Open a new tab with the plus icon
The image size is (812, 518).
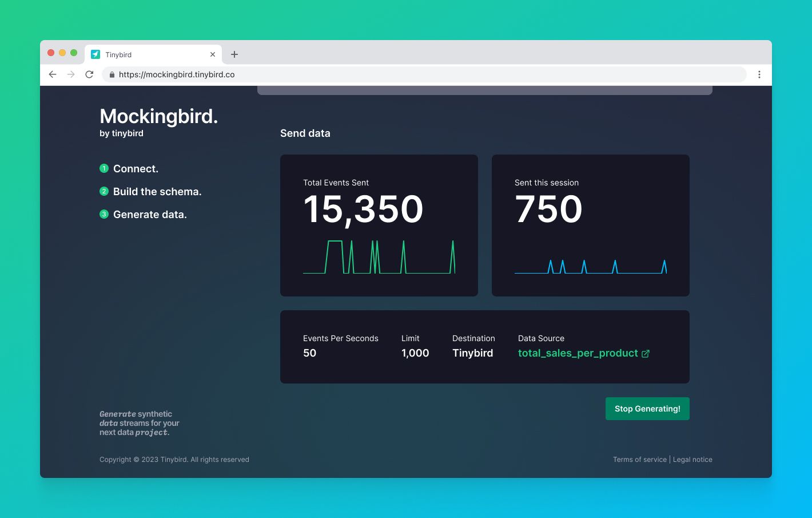234,54
